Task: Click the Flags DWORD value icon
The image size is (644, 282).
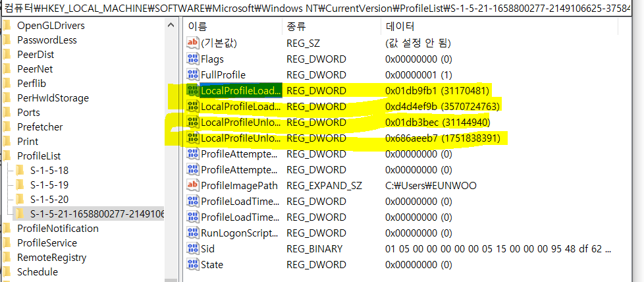Action: click(x=193, y=59)
